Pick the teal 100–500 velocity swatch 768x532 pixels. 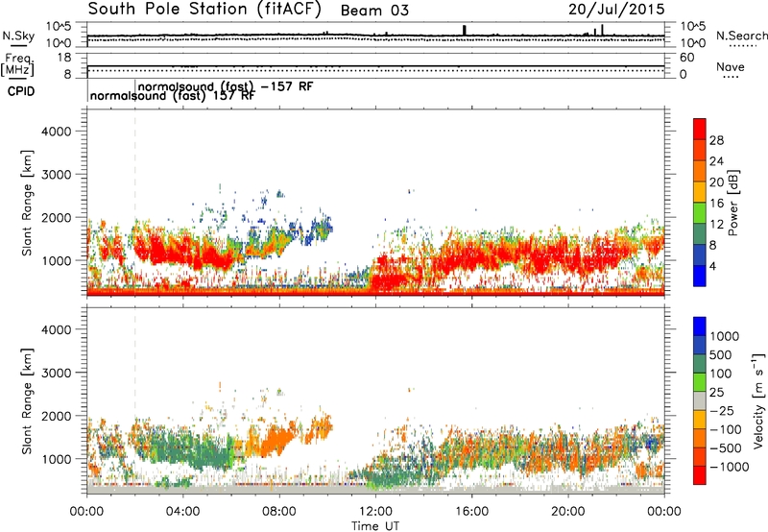700,364
